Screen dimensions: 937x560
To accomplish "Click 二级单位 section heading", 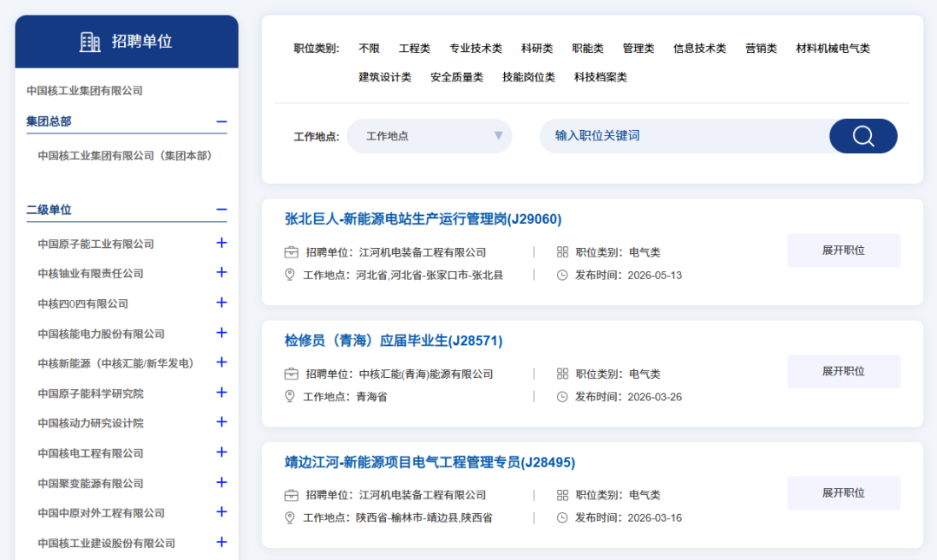I will tap(49, 210).
